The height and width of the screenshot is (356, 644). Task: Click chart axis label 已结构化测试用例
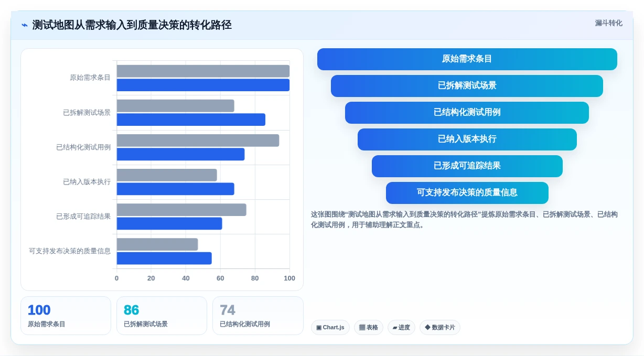(83, 147)
